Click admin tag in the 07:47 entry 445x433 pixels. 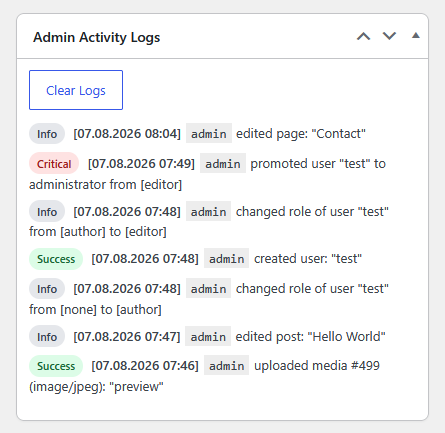pos(208,336)
